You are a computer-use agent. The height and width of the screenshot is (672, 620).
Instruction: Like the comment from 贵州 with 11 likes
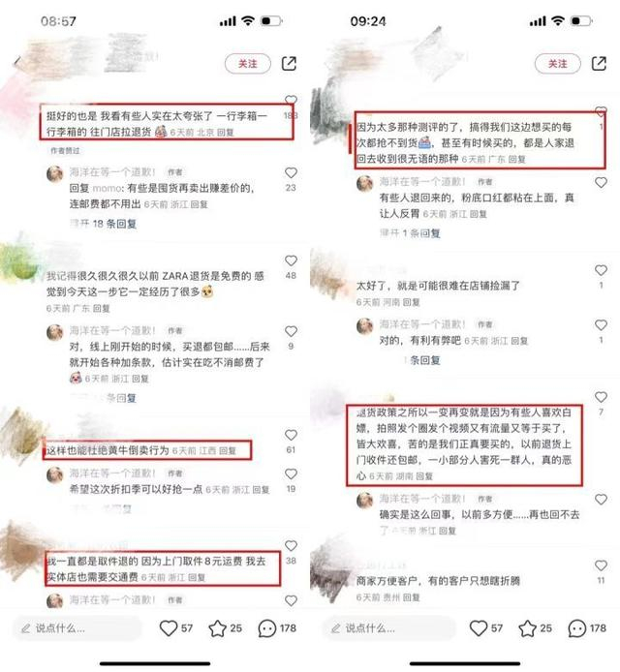coord(601,565)
